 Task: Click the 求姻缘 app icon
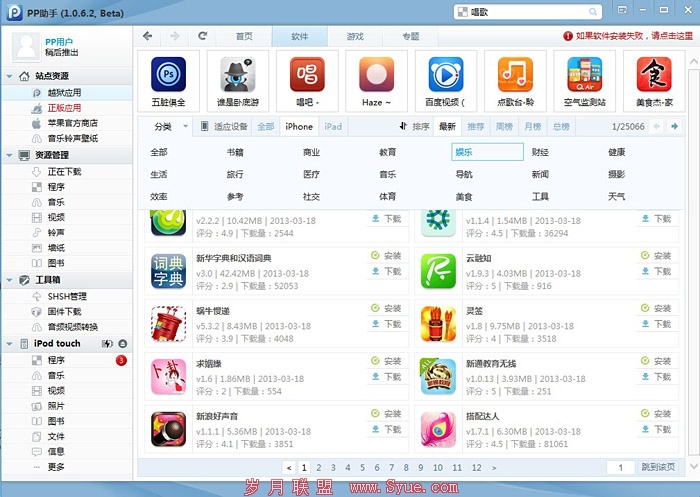coord(168,376)
